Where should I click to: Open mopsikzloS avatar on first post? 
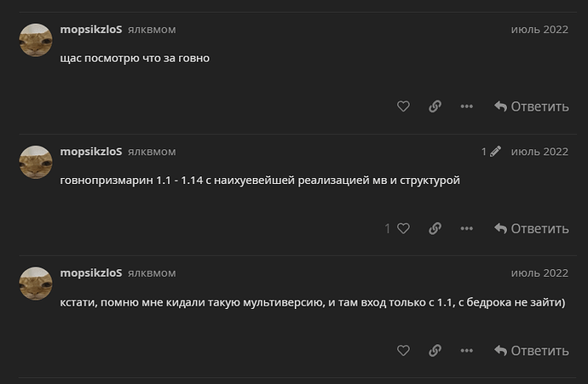[x=36, y=40]
